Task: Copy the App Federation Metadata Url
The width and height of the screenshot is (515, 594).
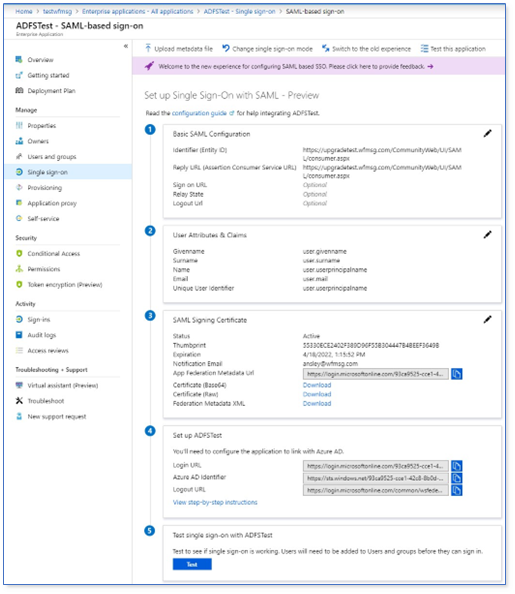Action: (x=457, y=374)
